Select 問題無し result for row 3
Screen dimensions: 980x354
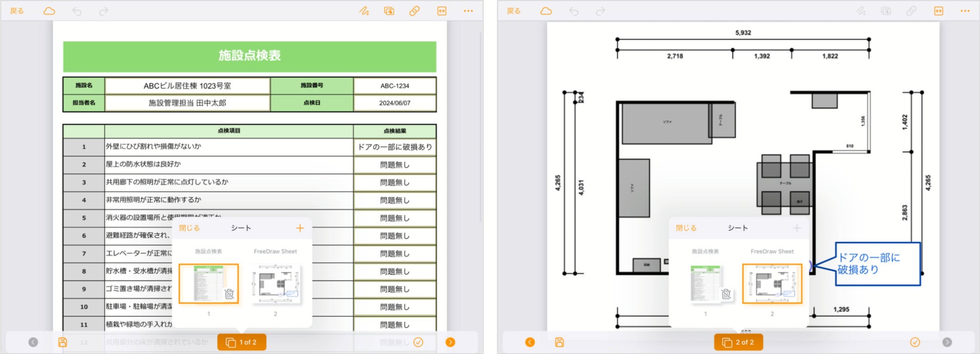[395, 183]
